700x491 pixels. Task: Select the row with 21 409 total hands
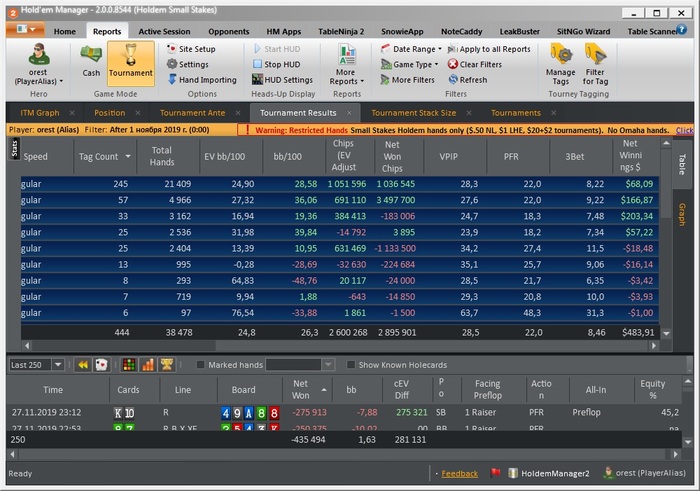click(x=339, y=184)
